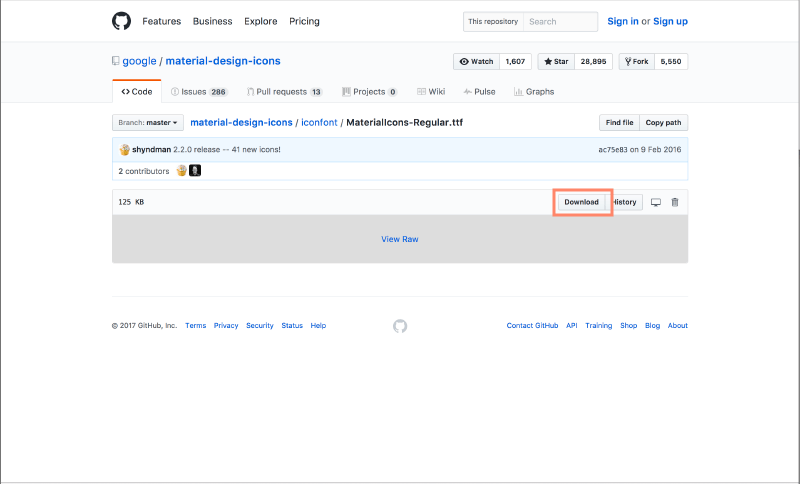Viewport: 800px width, 484px height.
Task: Expand the Branch: master dropdown
Action: tap(148, 123)
